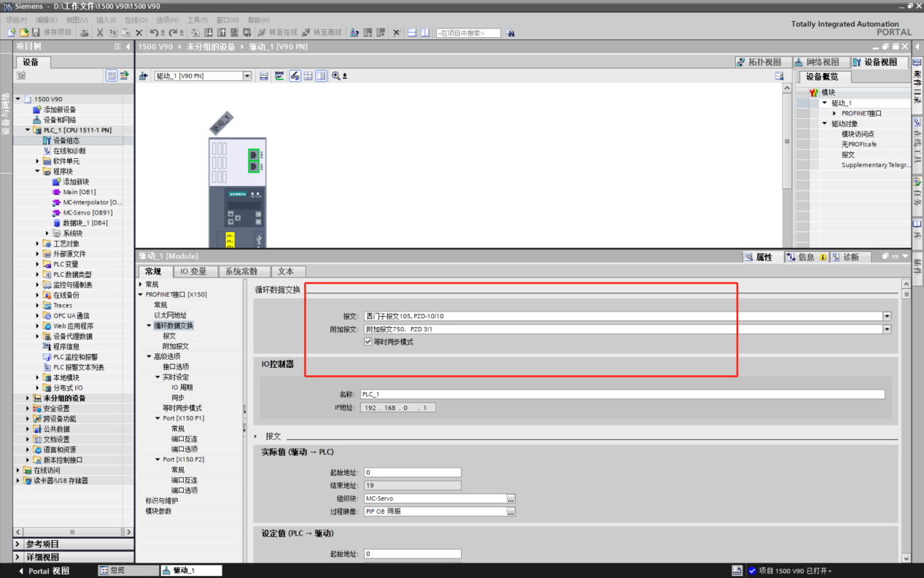Select 以太网地址 in the properties tree
This screenshot has width=924, height=578.
pos(170,315)
